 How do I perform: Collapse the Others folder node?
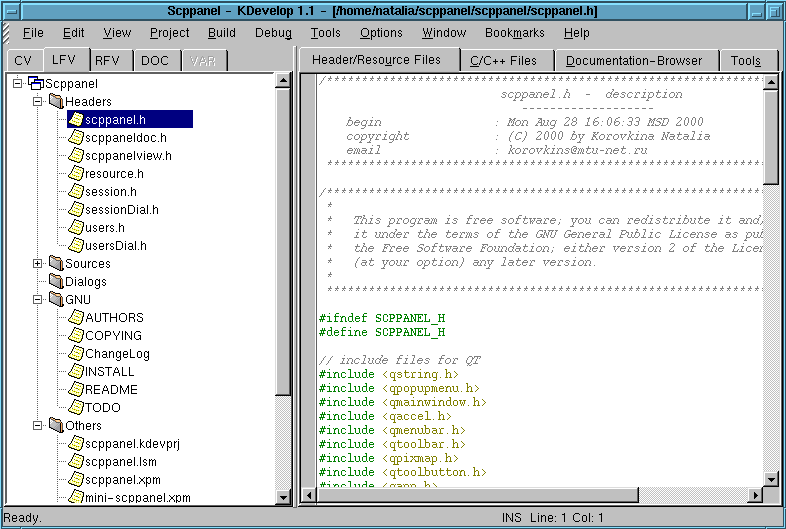[38, 425]
